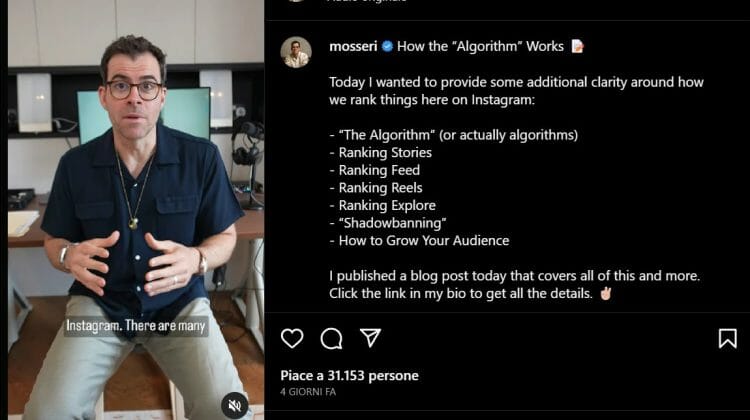750x420 pixels.
Task: Open mosseri's profile picture
Action: coord(296,52)
